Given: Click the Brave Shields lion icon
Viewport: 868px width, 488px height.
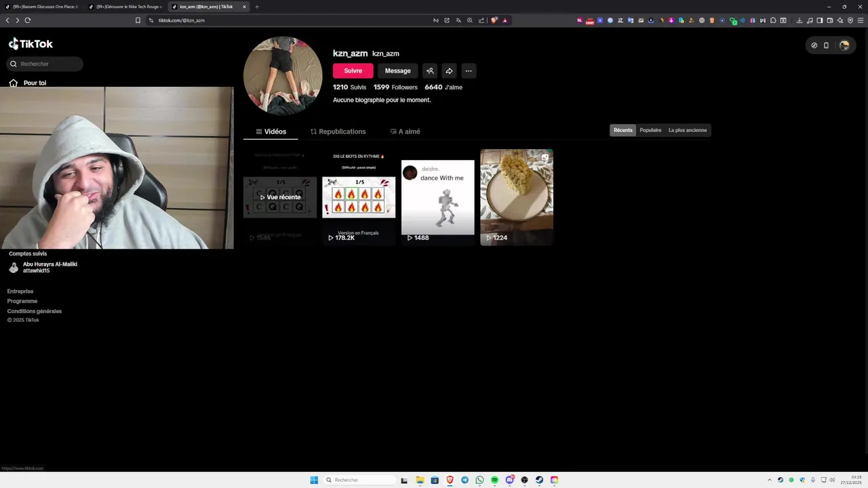Looking at the screenshot, I should click(x=494, y=20).
